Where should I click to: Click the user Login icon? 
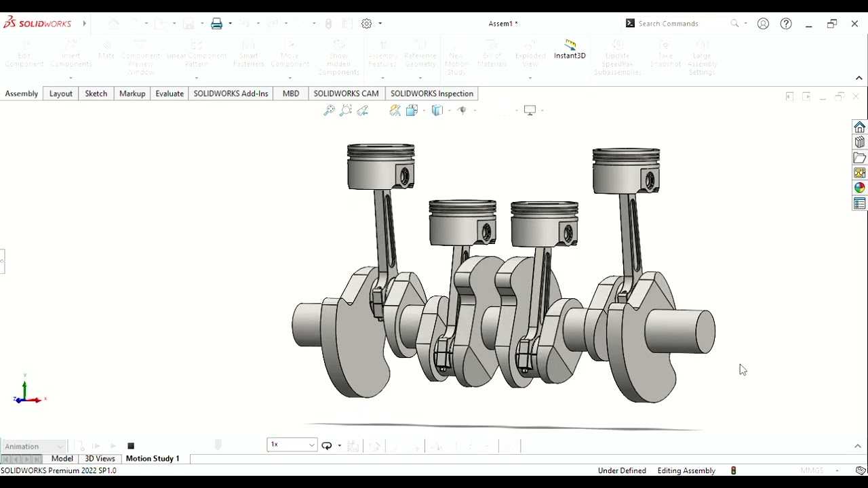763,24
